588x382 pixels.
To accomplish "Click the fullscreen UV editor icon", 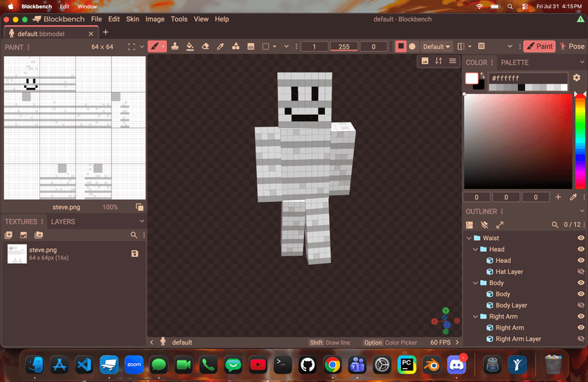I will point(132,47).
